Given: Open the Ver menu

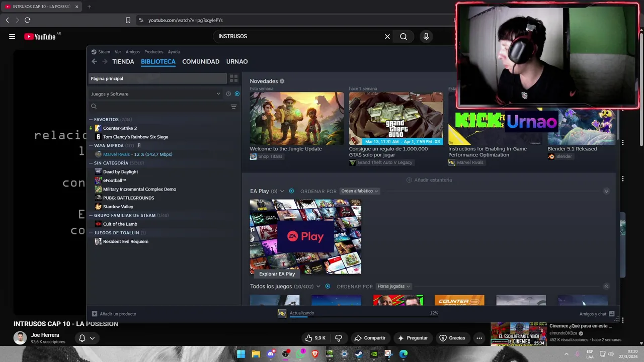Looking at the screenshot, I should tap(118, 52).
